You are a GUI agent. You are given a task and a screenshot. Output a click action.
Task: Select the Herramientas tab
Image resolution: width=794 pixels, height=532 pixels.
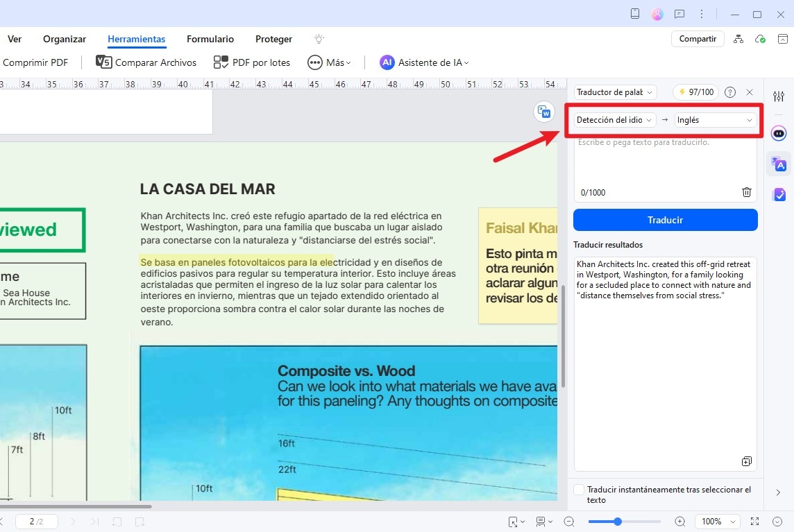click(x=136, y=39)
